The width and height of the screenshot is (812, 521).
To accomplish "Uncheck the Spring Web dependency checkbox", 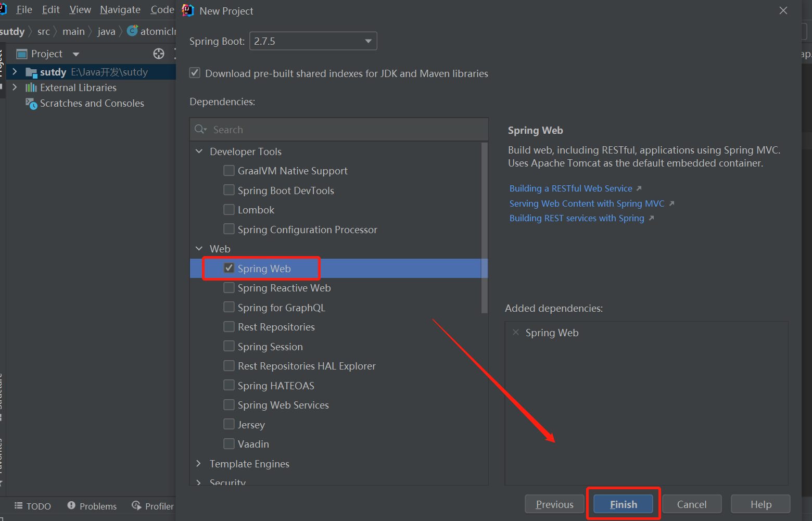I will 229,268.
